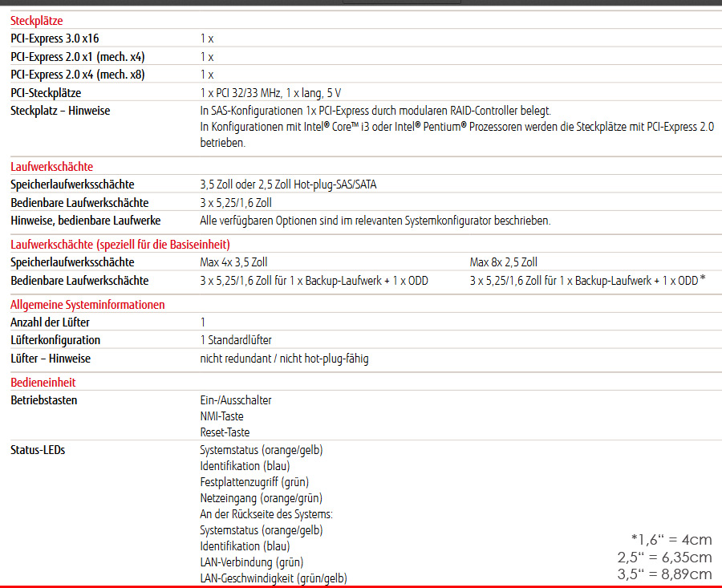Click the PCI-Express 2.0 x4 (mech. x8) label
Viewport: 722px width, 588px height.
pyautogui.click(x=77, y=75)
